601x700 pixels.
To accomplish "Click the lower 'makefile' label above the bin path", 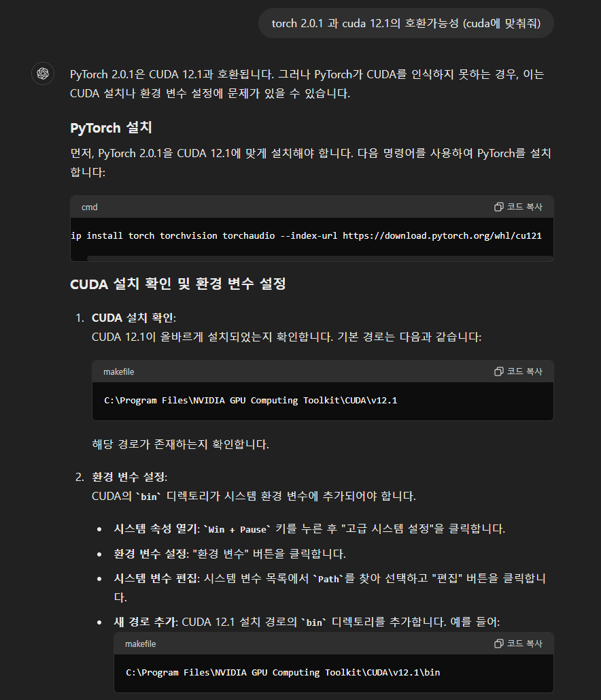I will coord(141,644).
